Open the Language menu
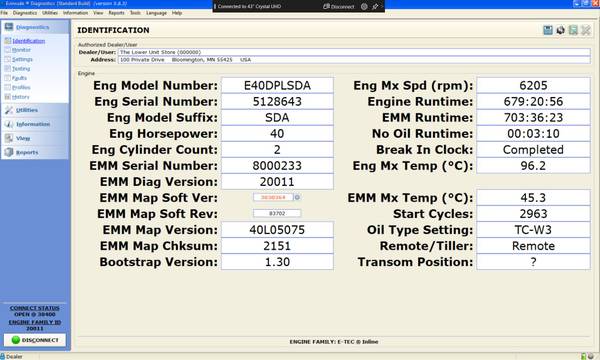Screen dimensions: 600x360 [x=156, y=13]
